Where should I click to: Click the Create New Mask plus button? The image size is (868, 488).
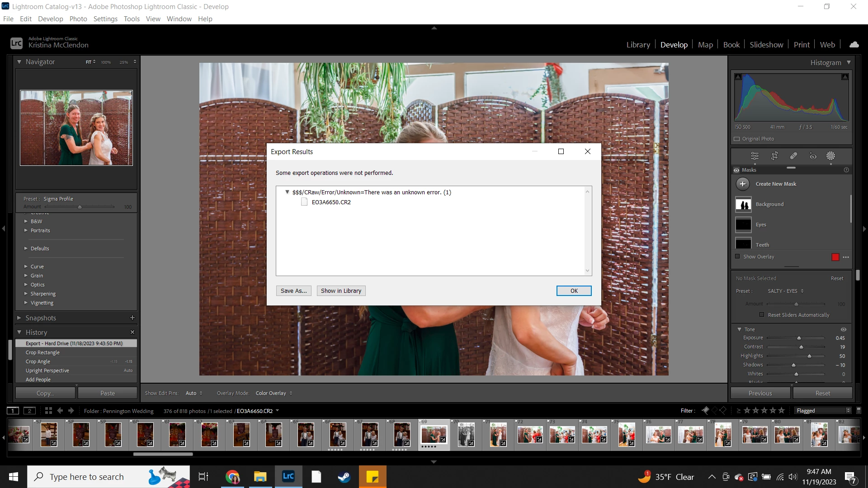[x=743, y=184]
